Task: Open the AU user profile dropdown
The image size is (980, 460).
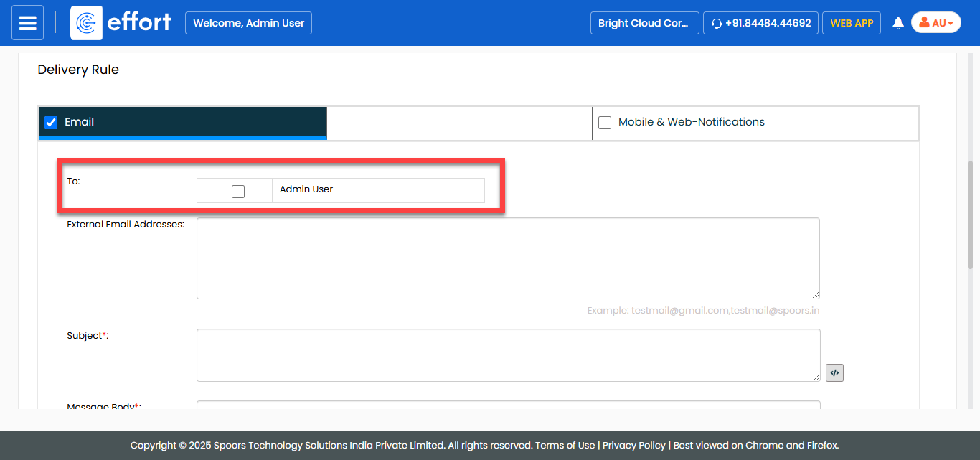Action: pyautogui.click(x=936, y=23)
